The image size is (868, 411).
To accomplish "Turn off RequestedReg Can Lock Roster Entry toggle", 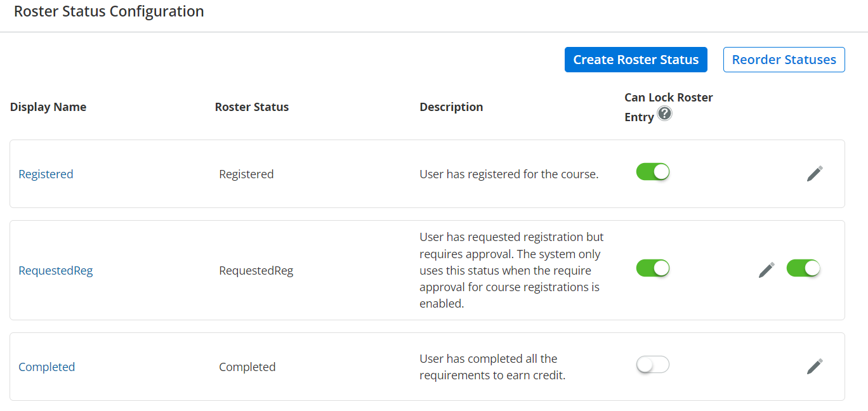I will pyautogui.click(x=653, y=268).
